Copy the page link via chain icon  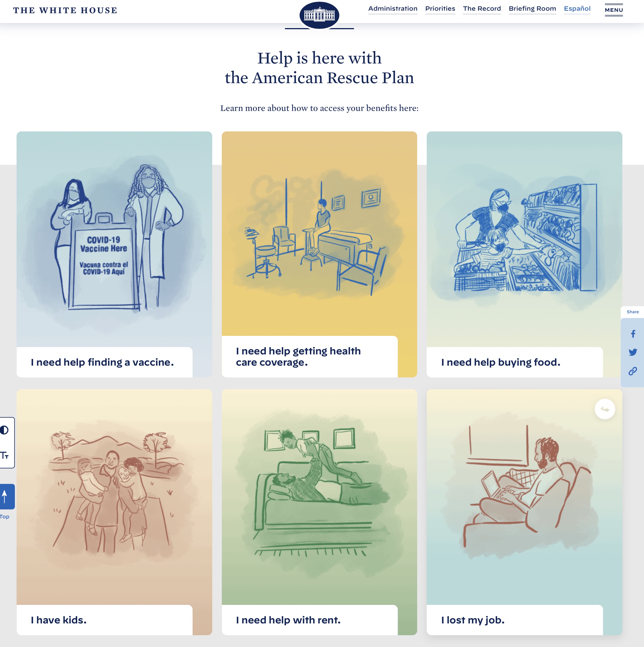tap(632, 371)
